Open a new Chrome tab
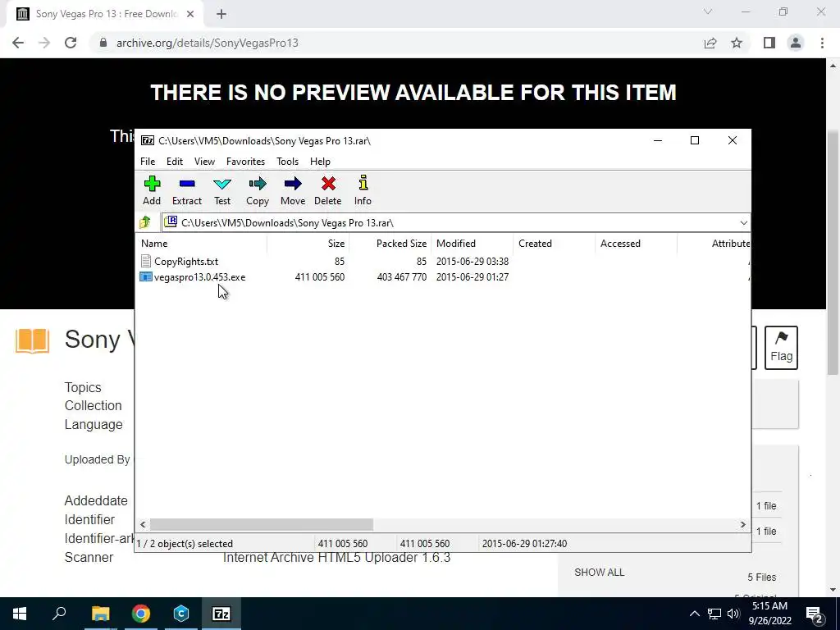Screen dimensions: 840x630 (221, 14)
